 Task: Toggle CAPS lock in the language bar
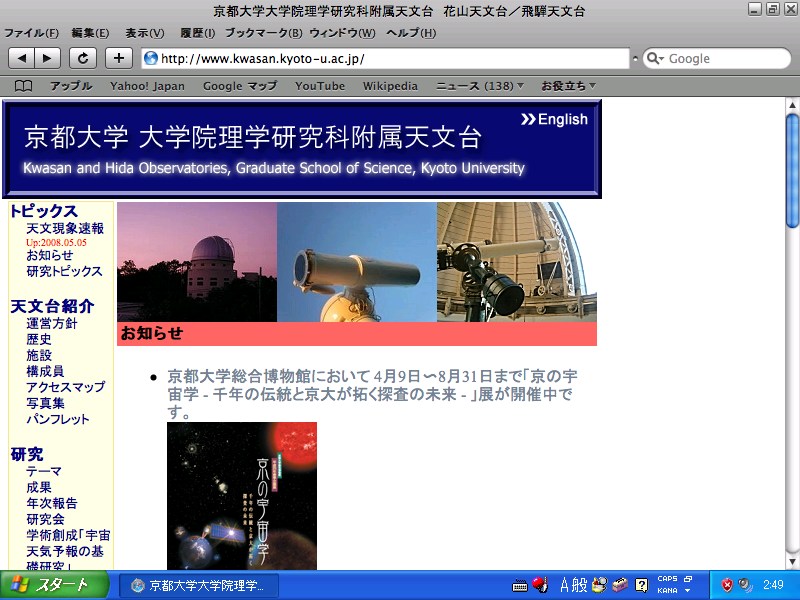[x=667, y=579]
